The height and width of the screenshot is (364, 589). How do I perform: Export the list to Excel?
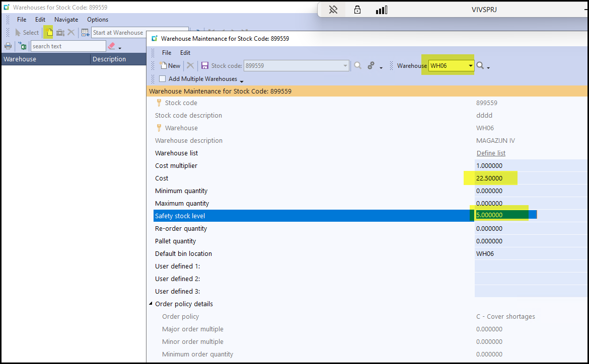point(23,46)
